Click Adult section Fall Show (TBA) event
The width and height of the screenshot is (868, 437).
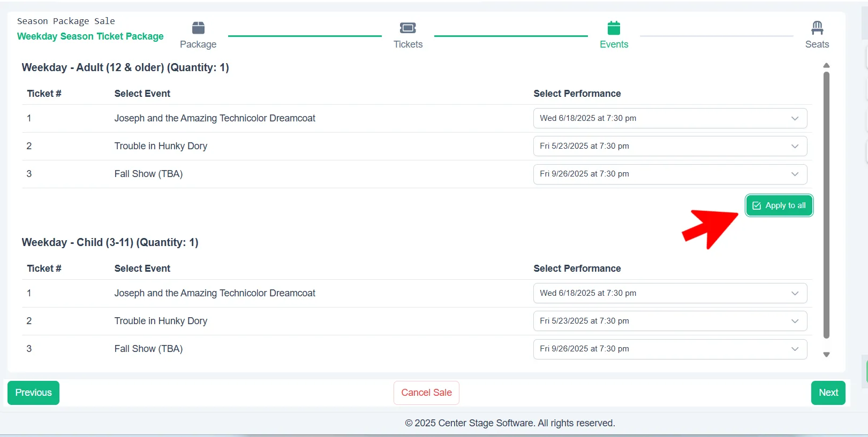(148, 174)
